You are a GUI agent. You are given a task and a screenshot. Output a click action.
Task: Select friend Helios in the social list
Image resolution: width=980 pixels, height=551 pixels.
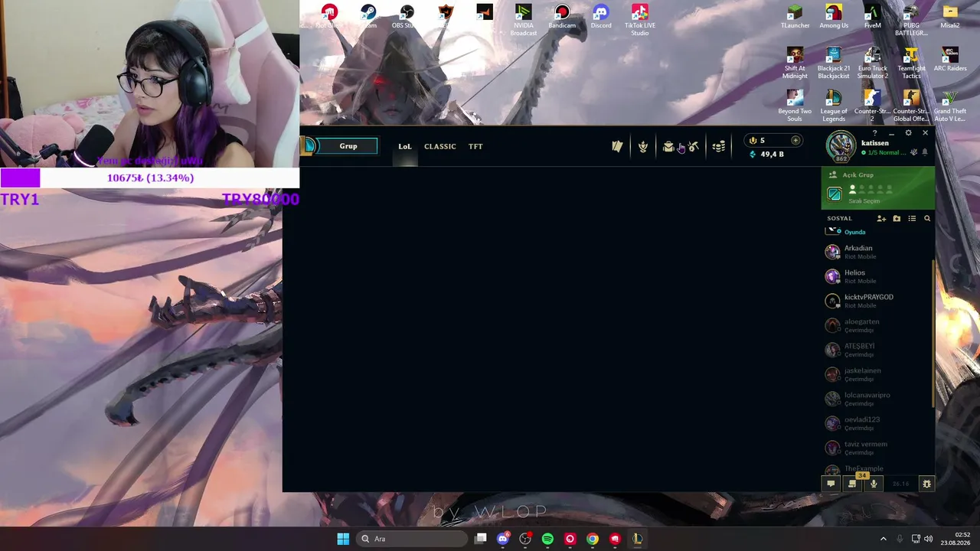click(x=878, y=276)
